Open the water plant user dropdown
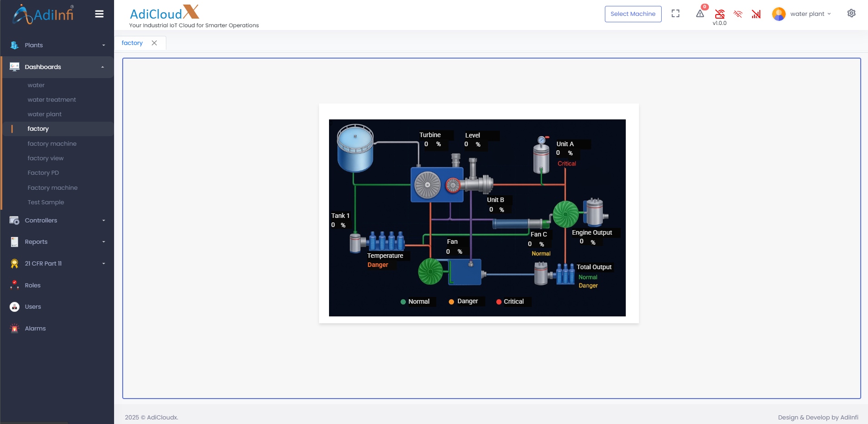The image size is (868, 424). pos(810,14)
